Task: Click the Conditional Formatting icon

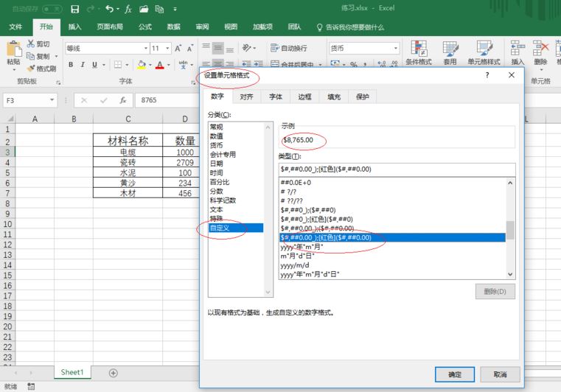Action: 419,49
